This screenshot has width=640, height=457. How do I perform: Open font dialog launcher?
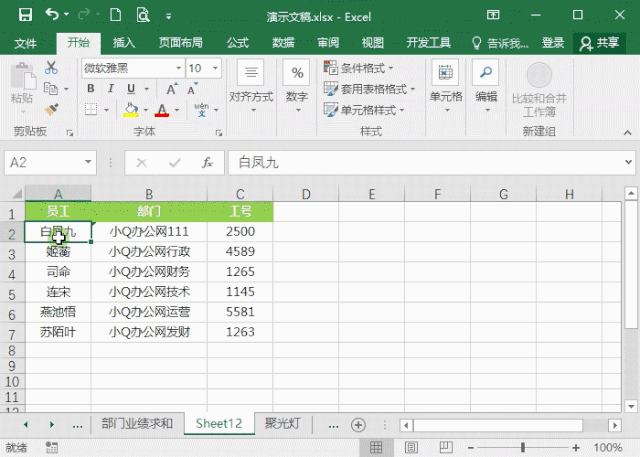tap(219, 133)
